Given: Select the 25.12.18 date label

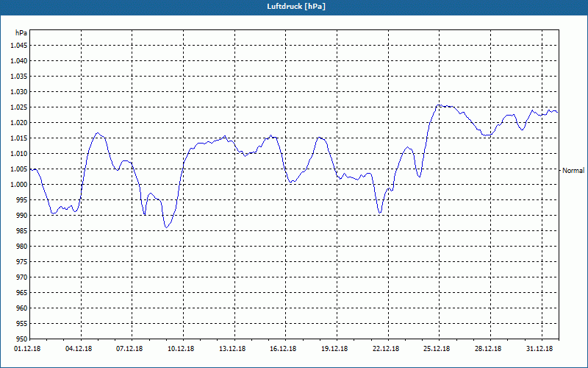Looking at the screenshot, I should pos(437,349).
